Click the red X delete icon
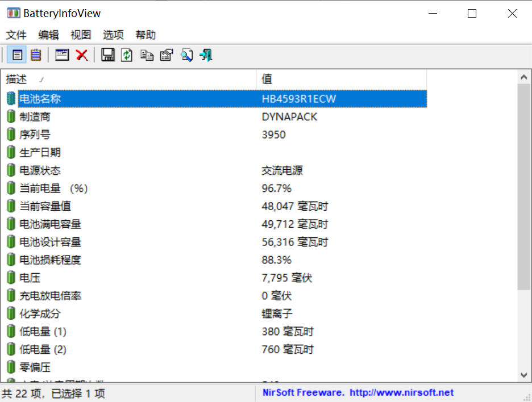The height and width of the screenshot is (402, 532). click(x=82, y=55)
